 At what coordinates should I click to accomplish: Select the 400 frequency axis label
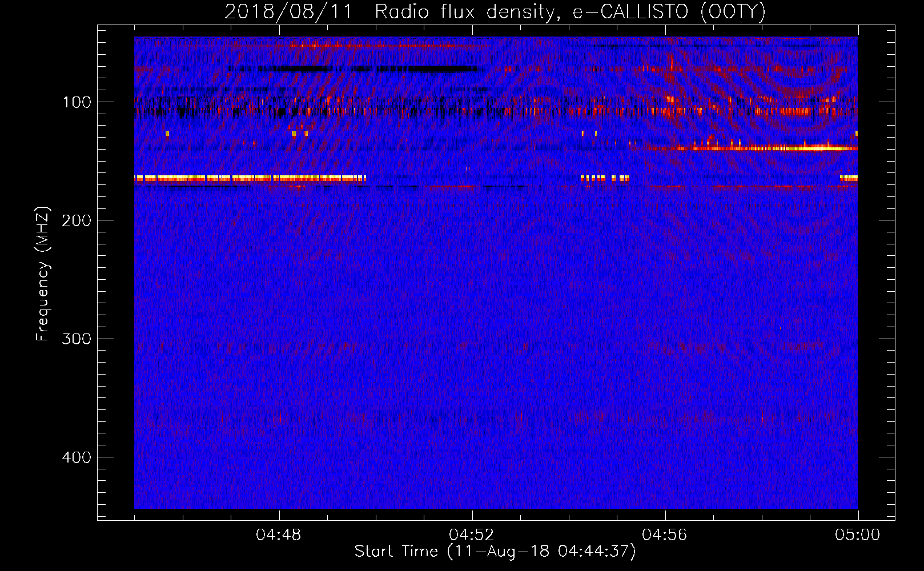point(77,457)
